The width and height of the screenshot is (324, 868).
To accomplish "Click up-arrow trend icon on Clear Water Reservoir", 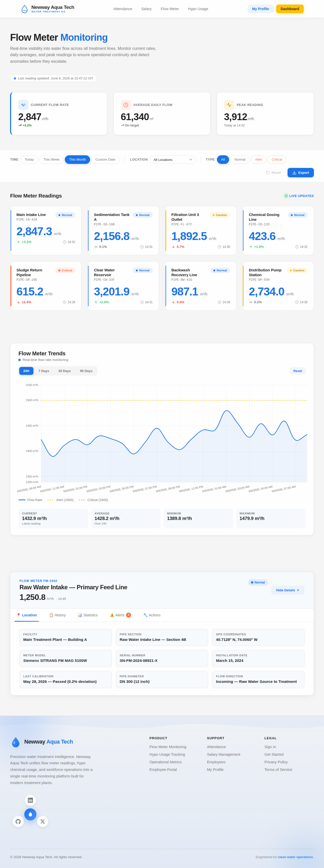I will (96, 302).
